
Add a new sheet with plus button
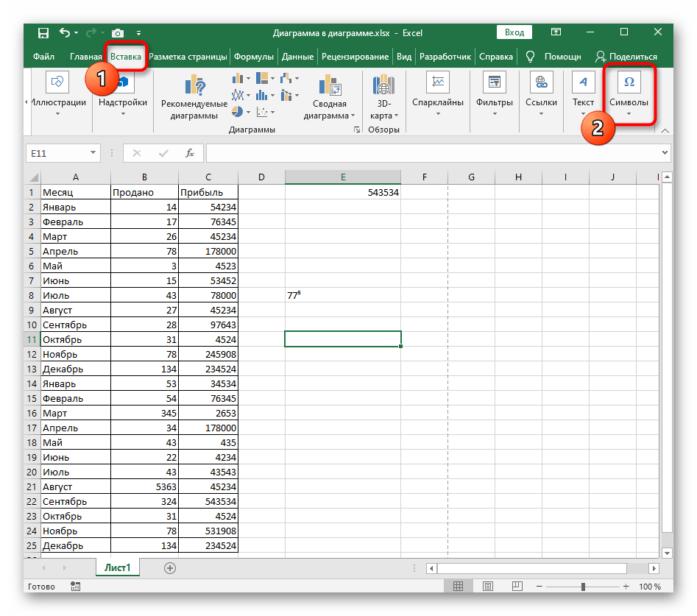170,568
